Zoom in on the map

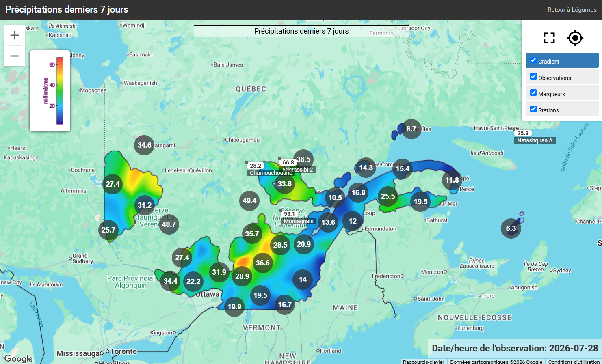pyautogui.click(x=15, y=35)
